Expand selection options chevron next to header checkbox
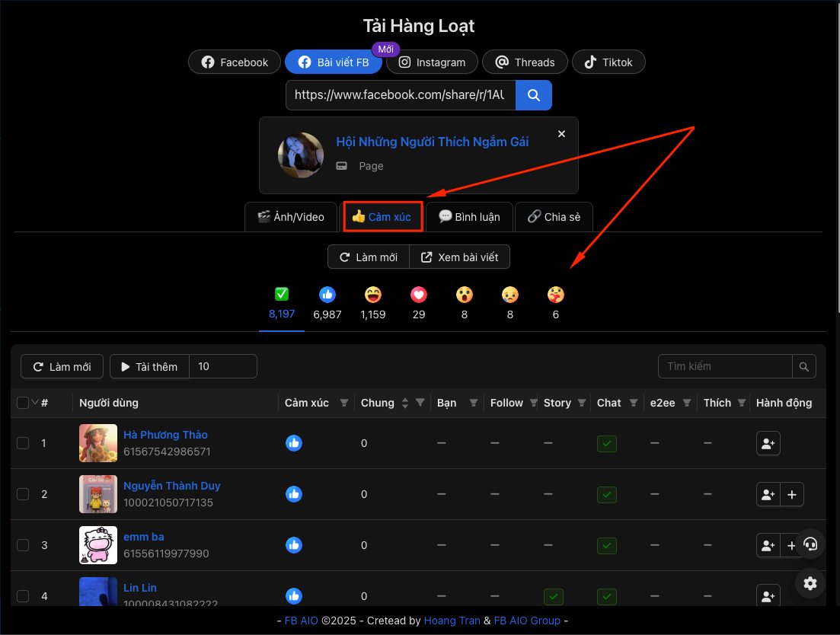The image size is (840, 635). [35, 402]
